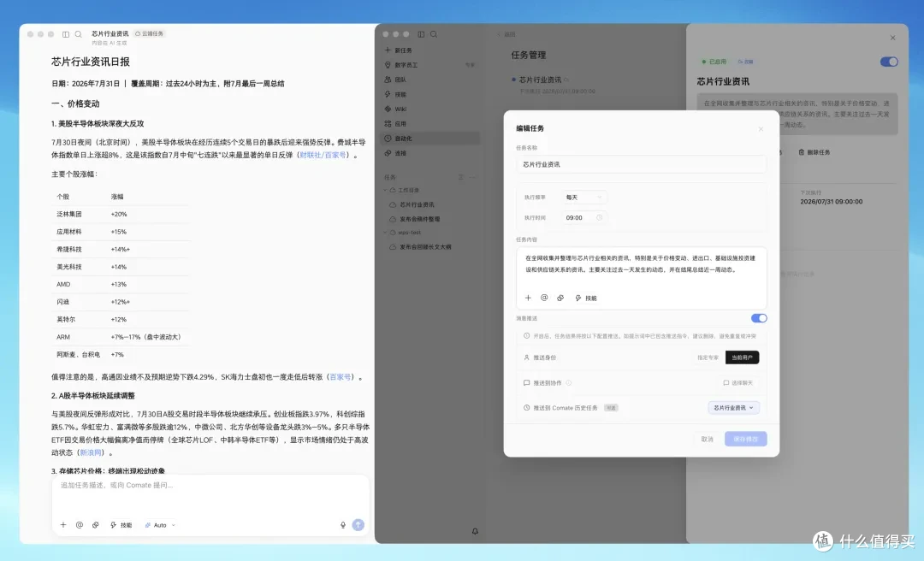
Task: Open 新浪网 source link
Action: (x=92, y=452)
